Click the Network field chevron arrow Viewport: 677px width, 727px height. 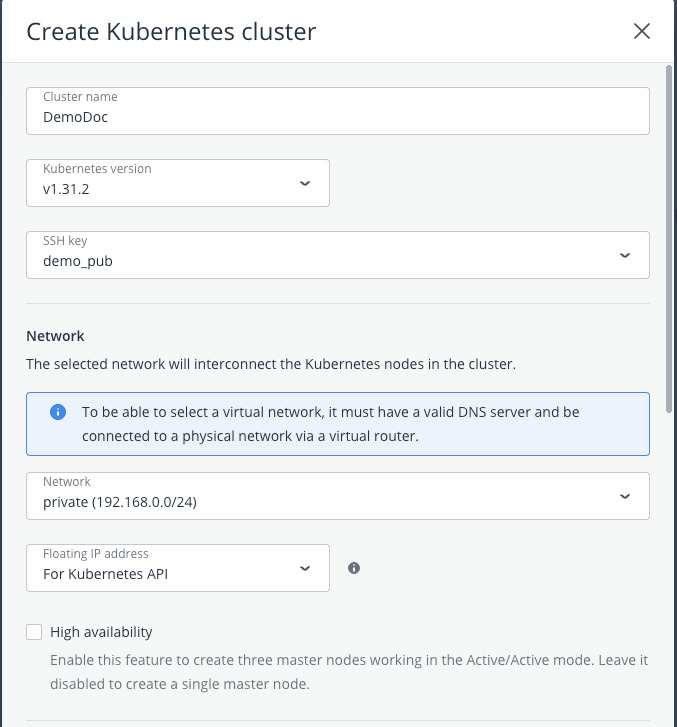625,496
